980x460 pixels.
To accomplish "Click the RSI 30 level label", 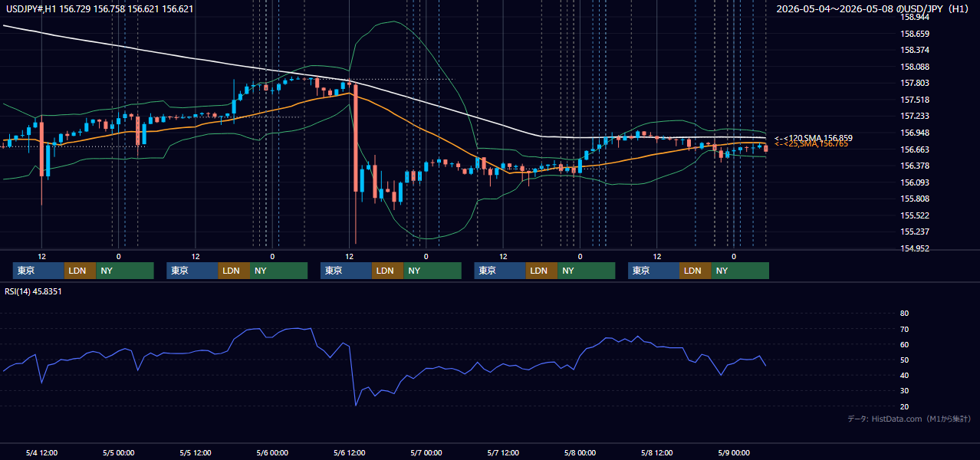I will pos(904,390).
